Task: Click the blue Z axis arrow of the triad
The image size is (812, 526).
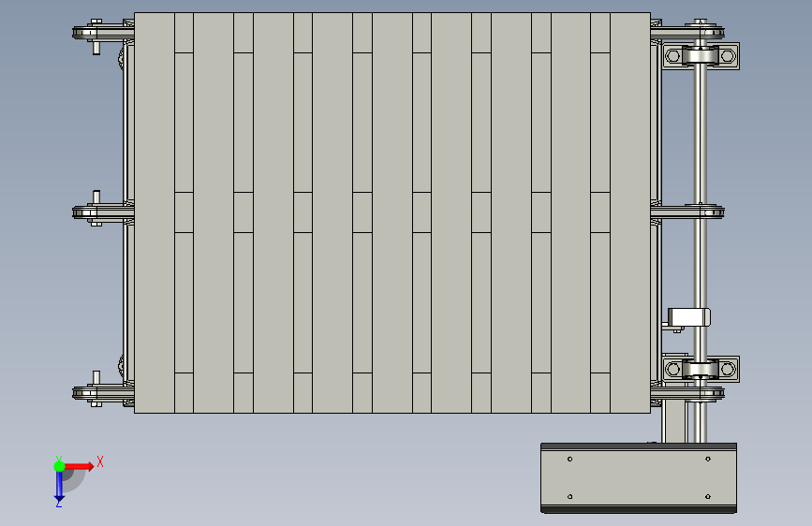Action: [59, 487]
